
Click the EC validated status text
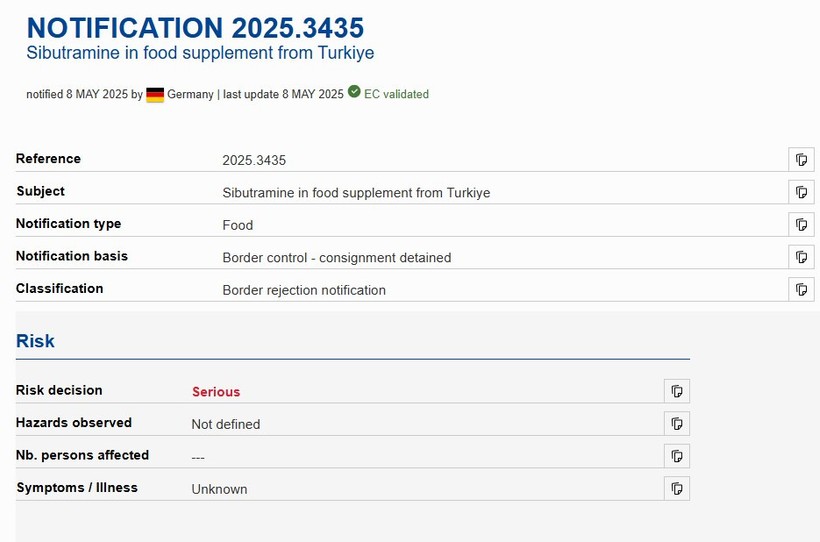click(396, 95)
